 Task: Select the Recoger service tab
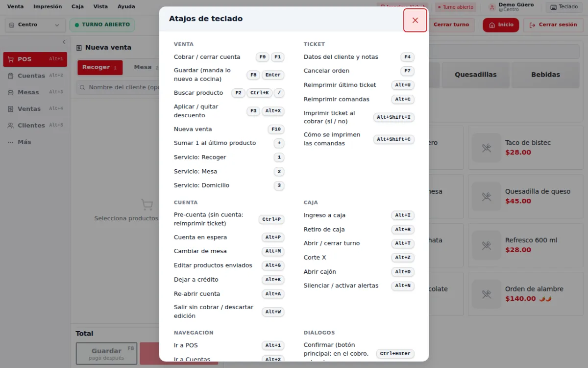(x=100, y=68)
